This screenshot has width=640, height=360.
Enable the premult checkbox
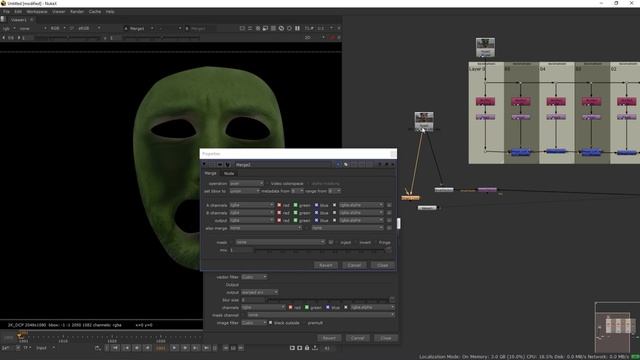304,323
